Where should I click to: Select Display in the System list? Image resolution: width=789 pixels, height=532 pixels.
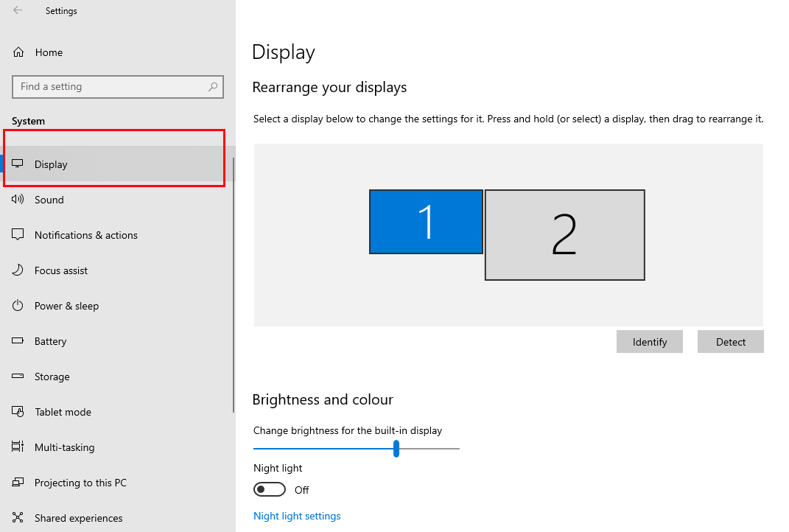118,164
